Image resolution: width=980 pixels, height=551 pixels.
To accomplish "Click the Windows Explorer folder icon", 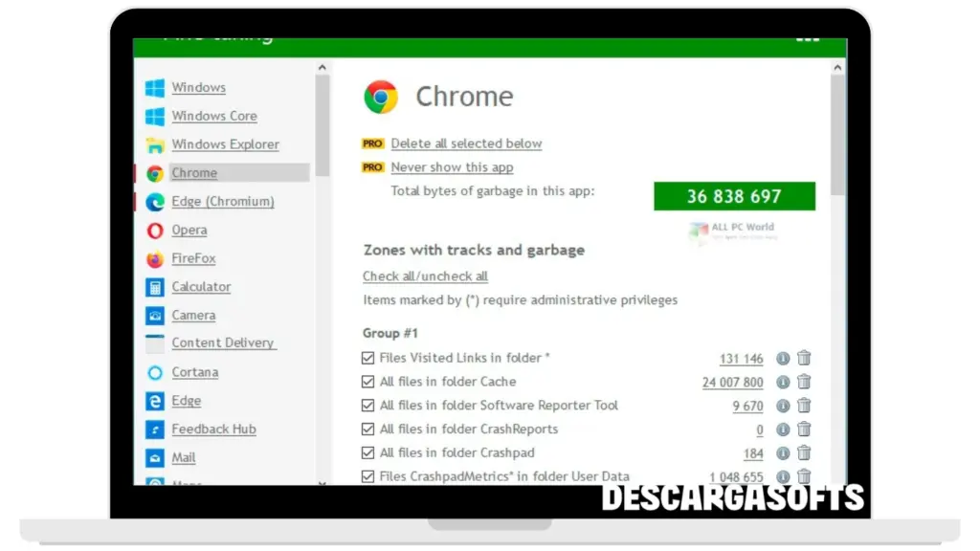I will pyautogui.click(x=155, y=145).
